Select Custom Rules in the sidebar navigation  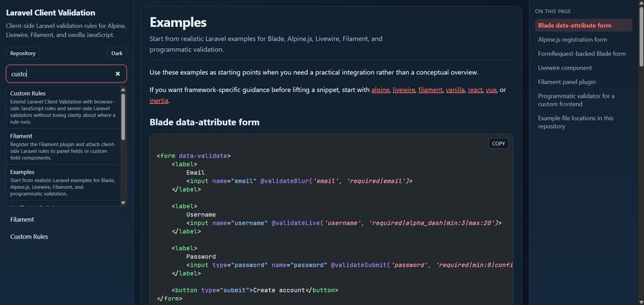click(29, 237)
